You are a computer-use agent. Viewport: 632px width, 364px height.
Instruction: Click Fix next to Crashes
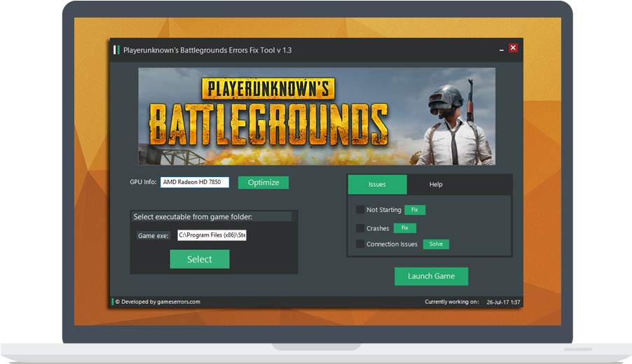tap(405, 228)
